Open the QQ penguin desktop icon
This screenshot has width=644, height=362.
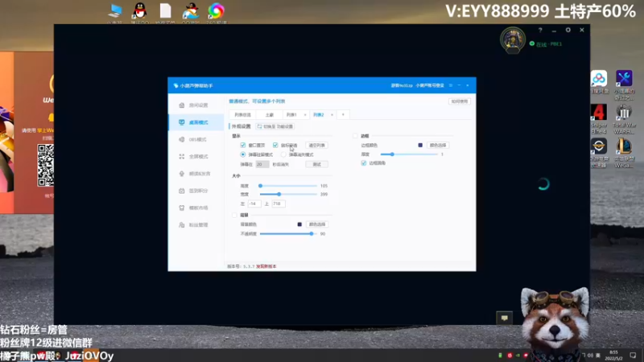click(140, 11)
